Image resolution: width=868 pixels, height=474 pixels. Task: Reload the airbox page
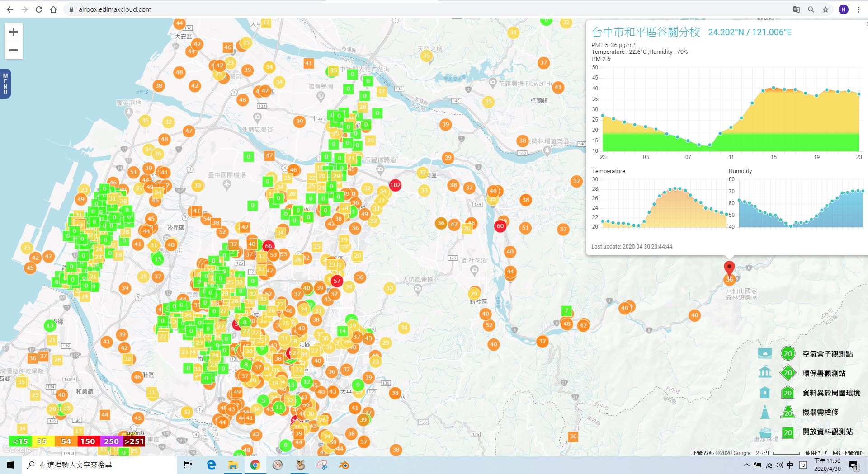coord(39,9)
